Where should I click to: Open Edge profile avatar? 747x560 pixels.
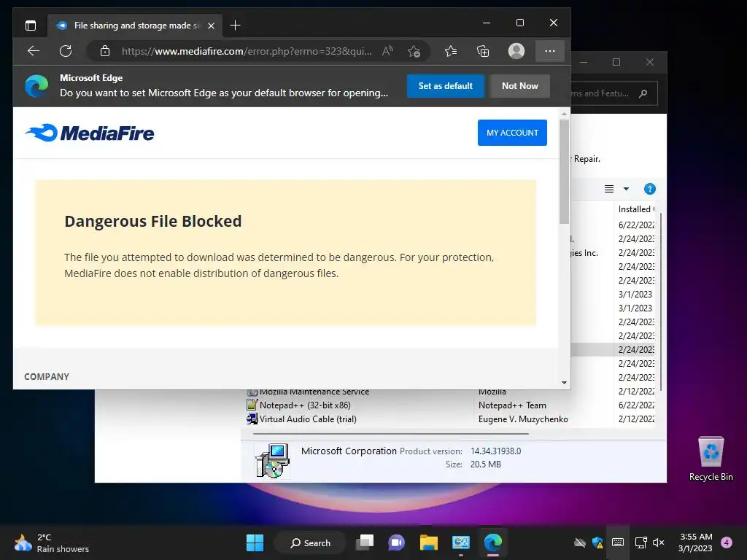[516, 51]
